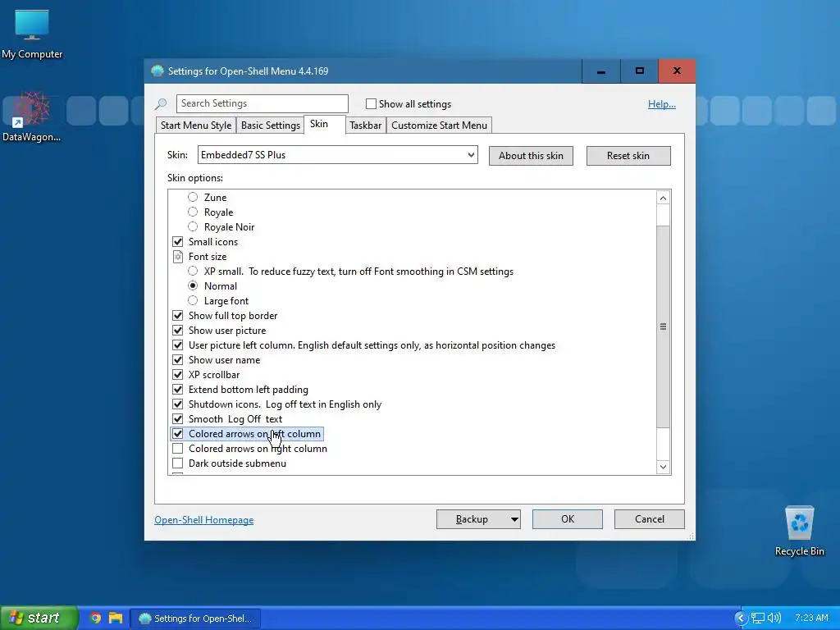Click skin options scrollbar up arrow
840x630 pixels.
pyautogui.click(x=663, y=199)
